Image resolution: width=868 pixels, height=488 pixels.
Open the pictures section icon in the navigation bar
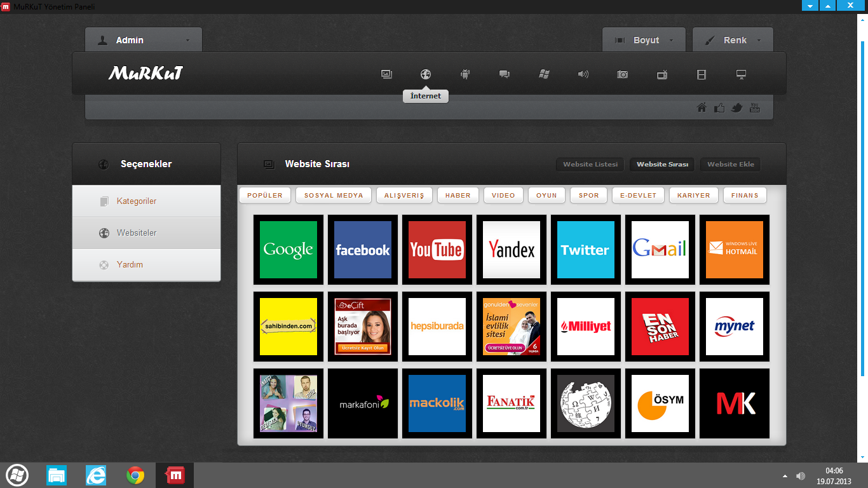pos(386,74)
